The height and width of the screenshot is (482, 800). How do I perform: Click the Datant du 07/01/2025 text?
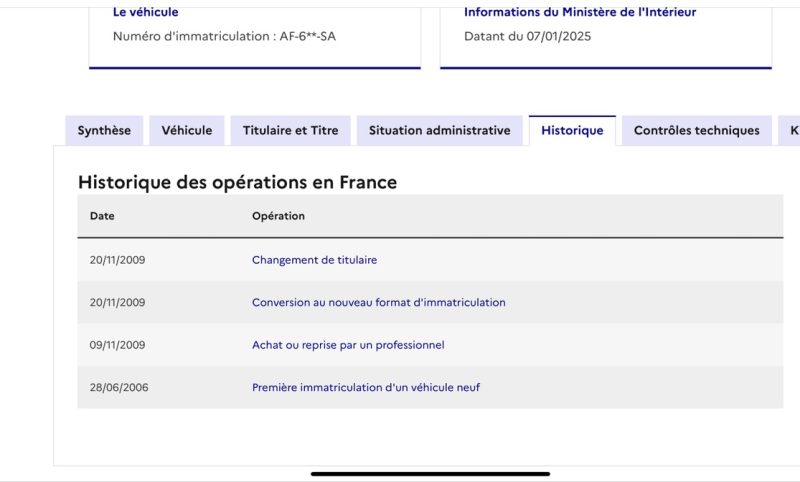[530, 36]
